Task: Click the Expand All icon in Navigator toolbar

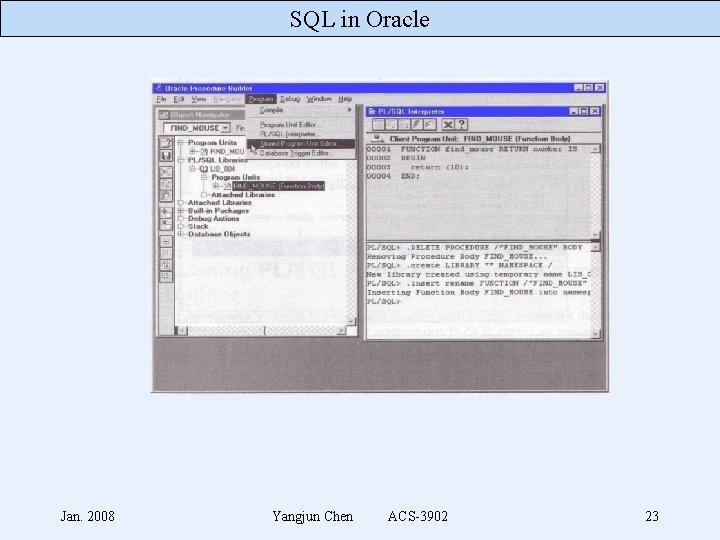Action: coord(165,265)
